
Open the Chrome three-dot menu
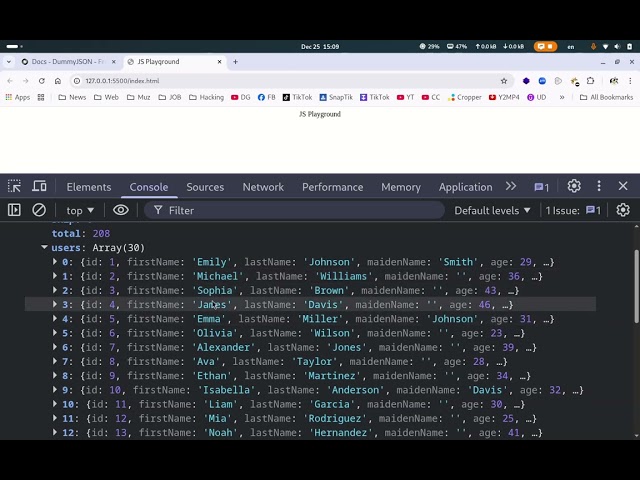(630, 81)
